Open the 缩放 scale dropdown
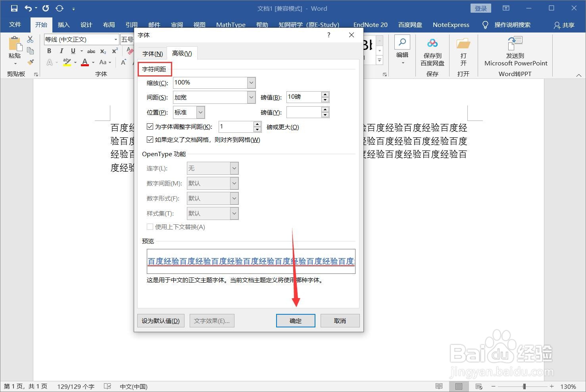 (251, 82)
